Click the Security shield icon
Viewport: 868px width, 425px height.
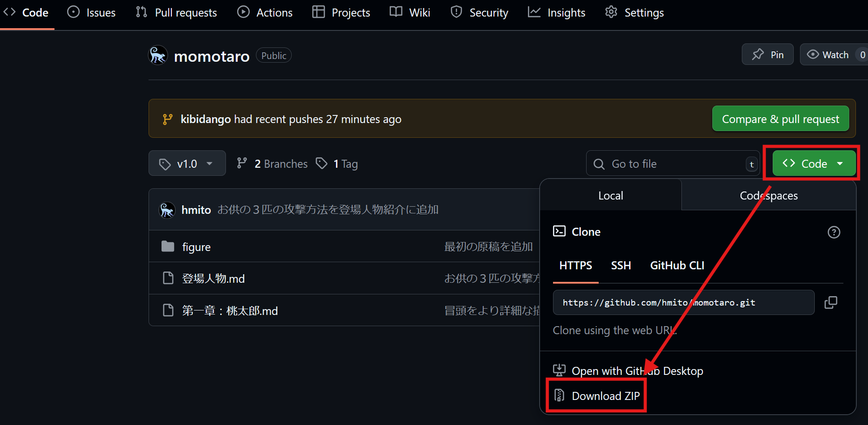[x=456, y=12]
